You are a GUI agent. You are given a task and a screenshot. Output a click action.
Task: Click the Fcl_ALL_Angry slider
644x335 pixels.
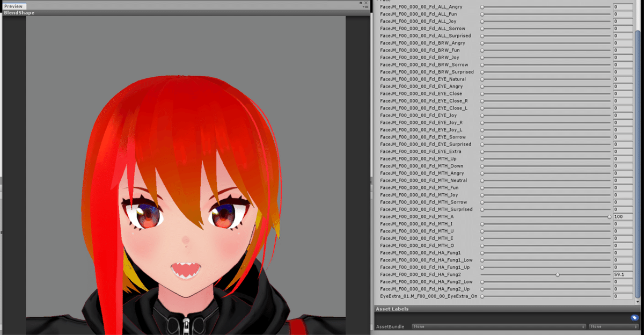tap(546, 7)
